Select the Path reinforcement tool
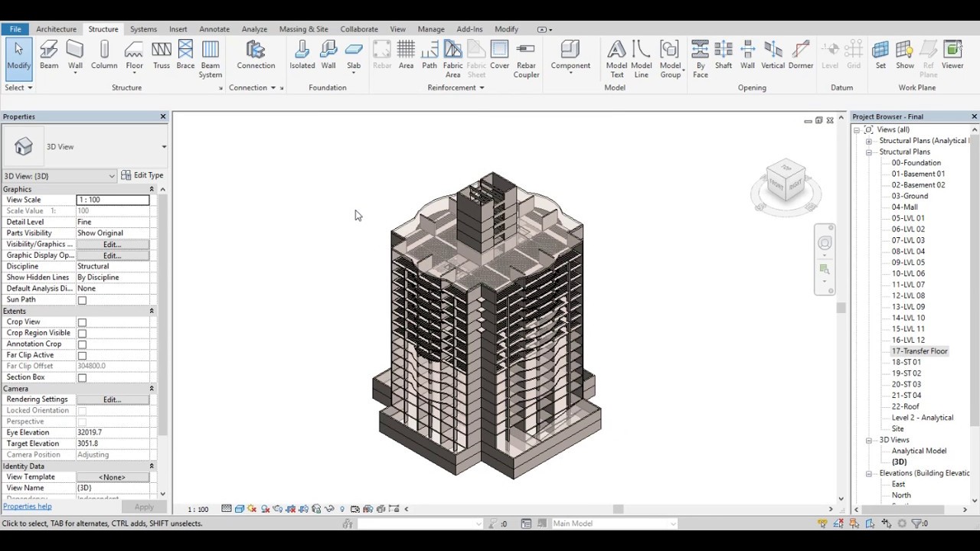The width and height of the screenshot is (980, 551). pos(430,56)
